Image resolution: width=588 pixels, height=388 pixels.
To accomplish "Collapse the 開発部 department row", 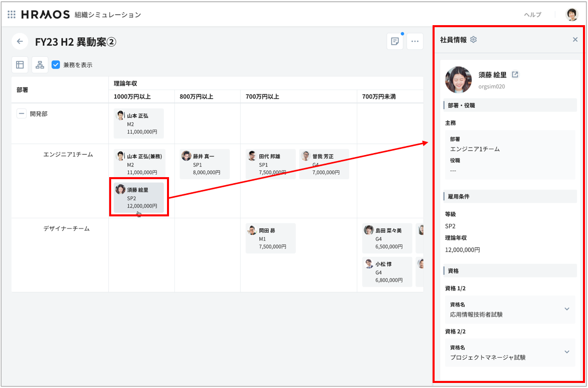I will (x=22, y=114).
